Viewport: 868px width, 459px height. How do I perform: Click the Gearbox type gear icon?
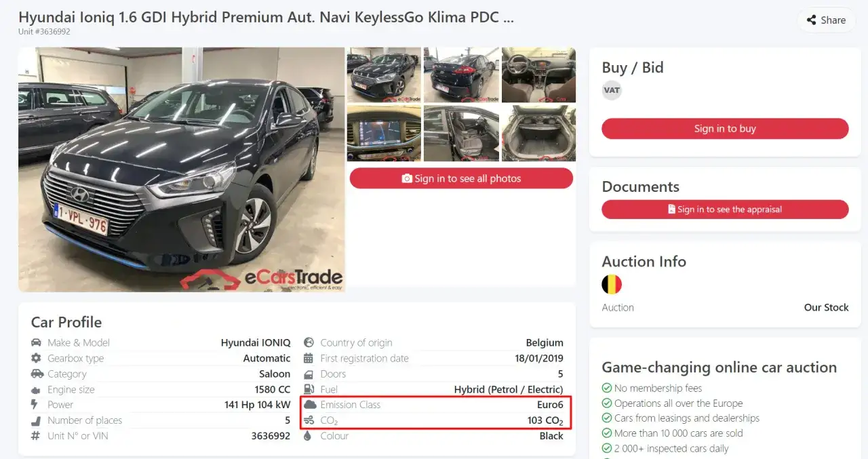(37, 358)
